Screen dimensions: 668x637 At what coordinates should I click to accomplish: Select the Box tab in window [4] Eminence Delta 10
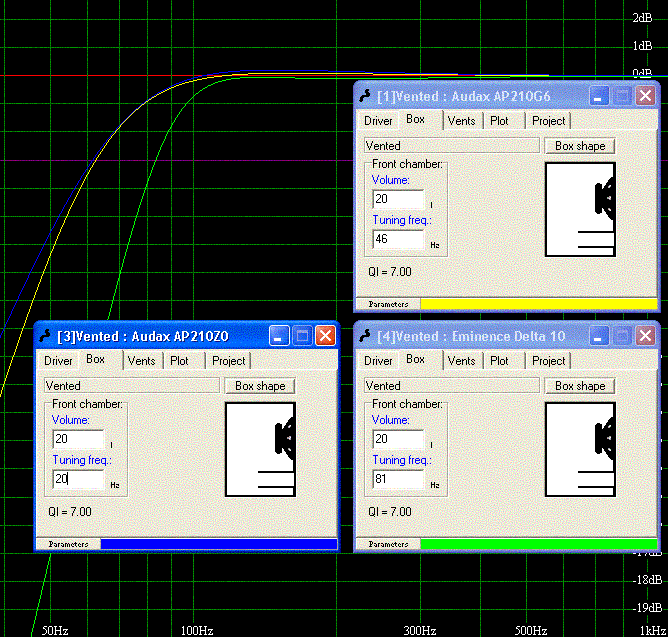click(x=415, y=360)
